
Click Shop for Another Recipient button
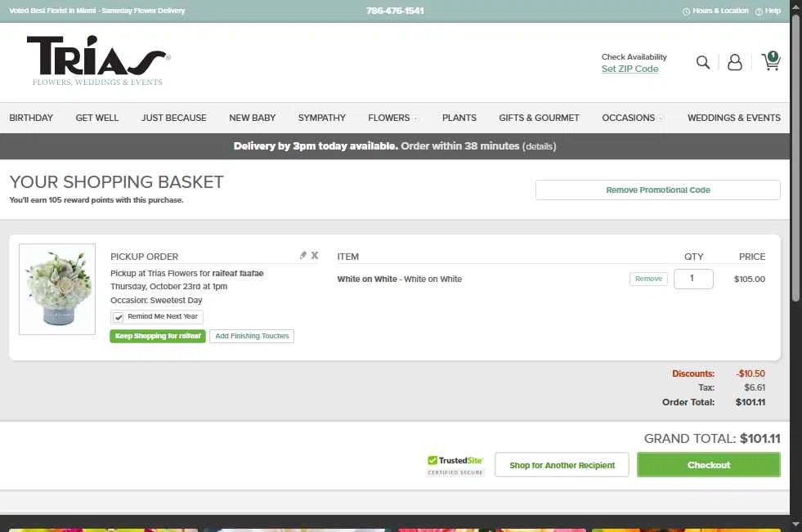pyautogui.click(x=562, y=465)
